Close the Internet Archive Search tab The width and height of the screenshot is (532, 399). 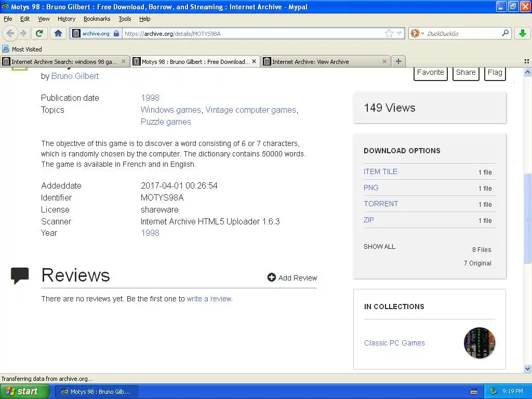click(x=124, y=61)
